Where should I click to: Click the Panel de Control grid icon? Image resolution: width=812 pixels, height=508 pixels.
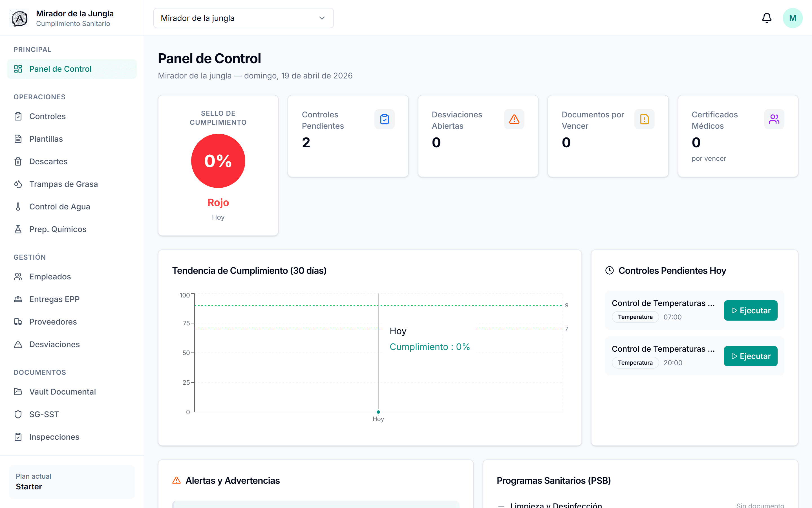coord(18,69)
